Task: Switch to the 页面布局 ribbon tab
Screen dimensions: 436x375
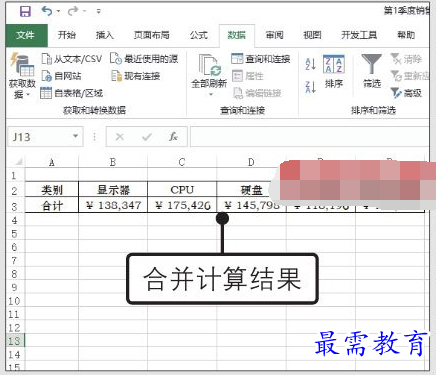Action: pyautogui.click(x=151, y=35)
